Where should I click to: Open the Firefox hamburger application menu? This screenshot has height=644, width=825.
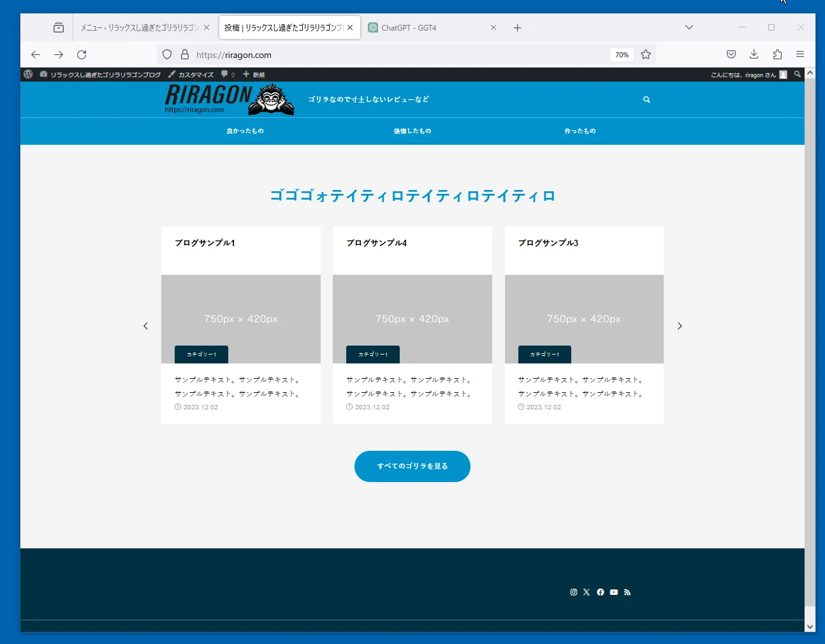coord(800,55)
